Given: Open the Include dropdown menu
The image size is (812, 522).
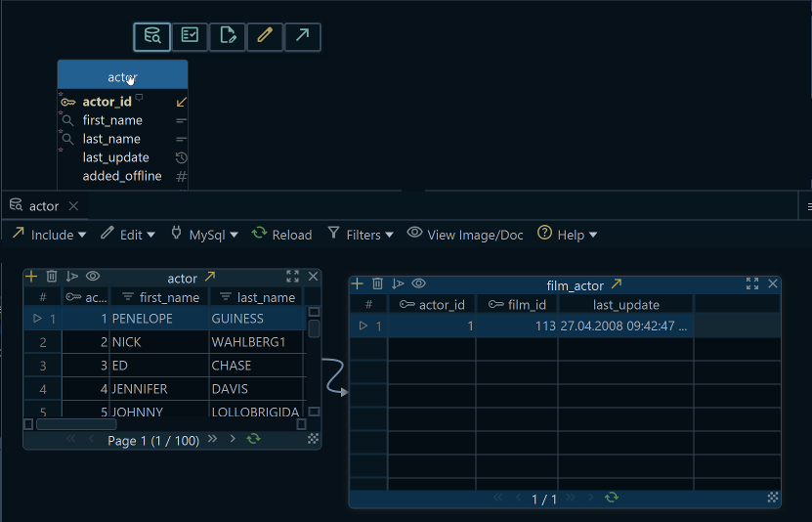Looking at the screenshot, I should click(49, 235).
